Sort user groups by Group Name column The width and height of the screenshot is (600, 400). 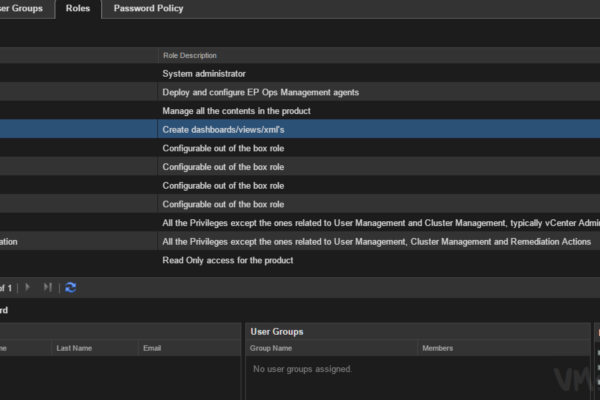tap(271, 348)
